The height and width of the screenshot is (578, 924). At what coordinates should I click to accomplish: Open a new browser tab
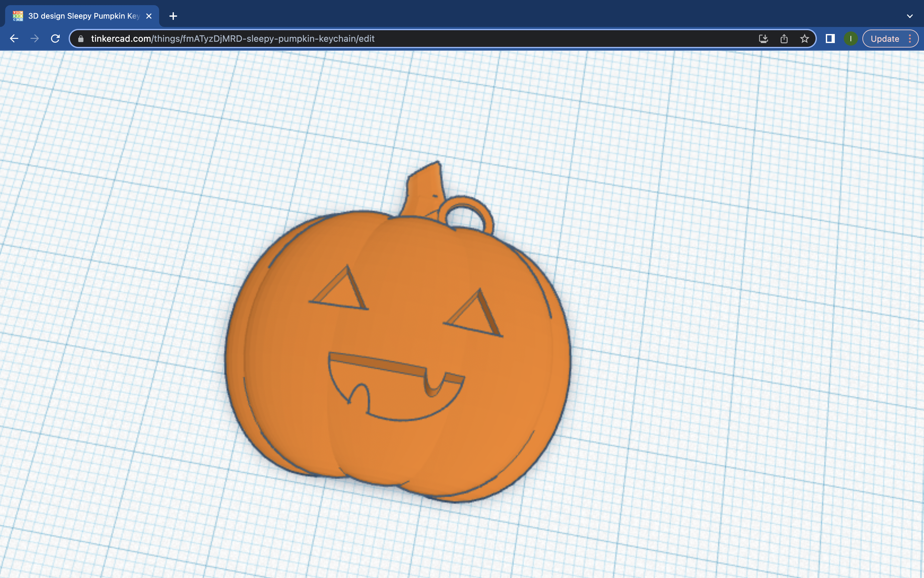coord(173,16)
